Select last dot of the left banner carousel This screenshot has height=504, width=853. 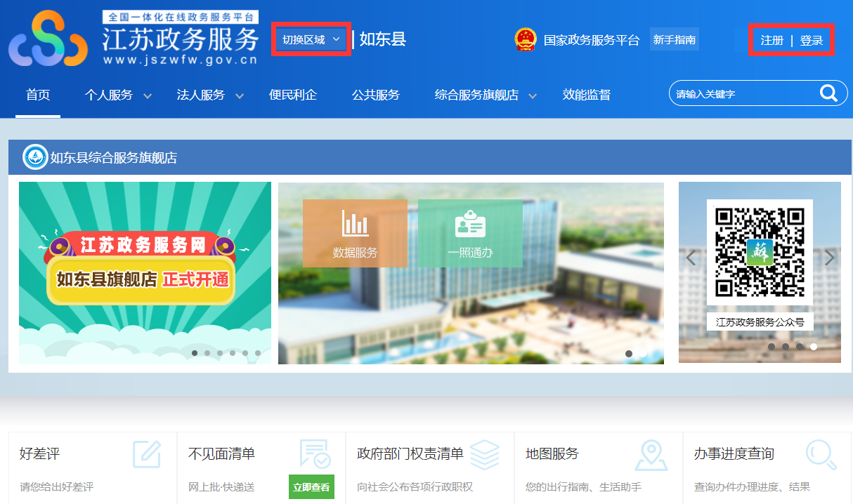258,353
